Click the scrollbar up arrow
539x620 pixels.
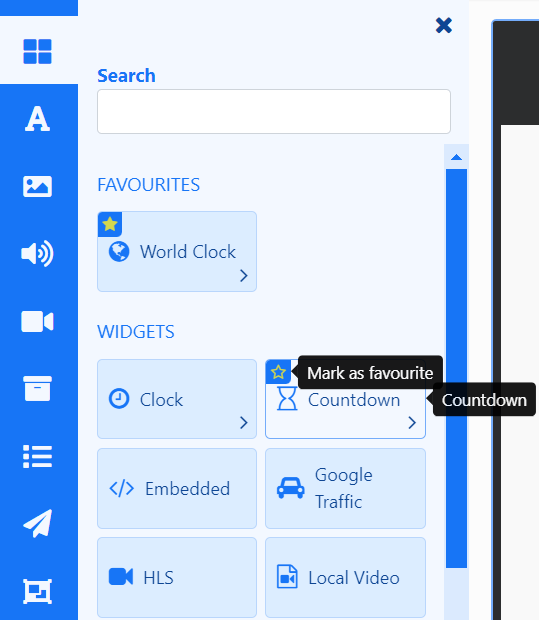tap(456, 157)
